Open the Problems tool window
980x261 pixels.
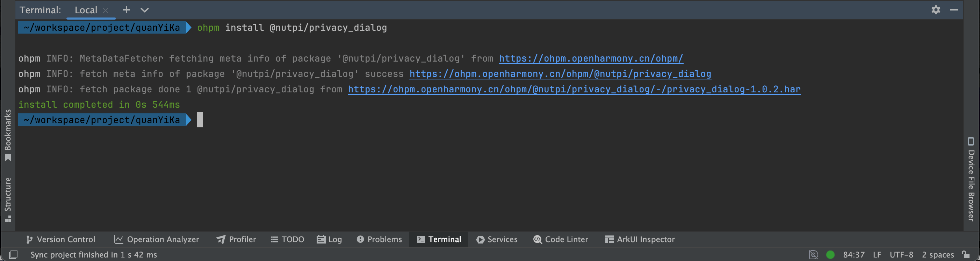coord(379,239)
